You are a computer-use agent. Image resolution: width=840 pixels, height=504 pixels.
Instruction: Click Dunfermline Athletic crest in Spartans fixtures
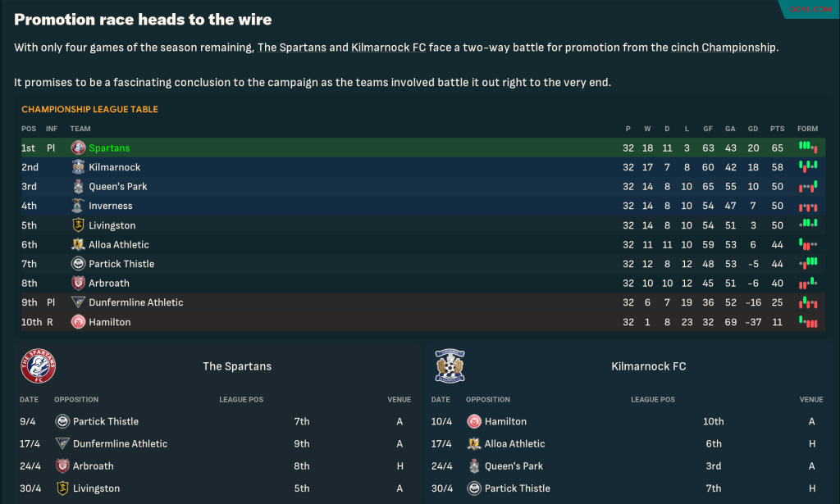62,444
